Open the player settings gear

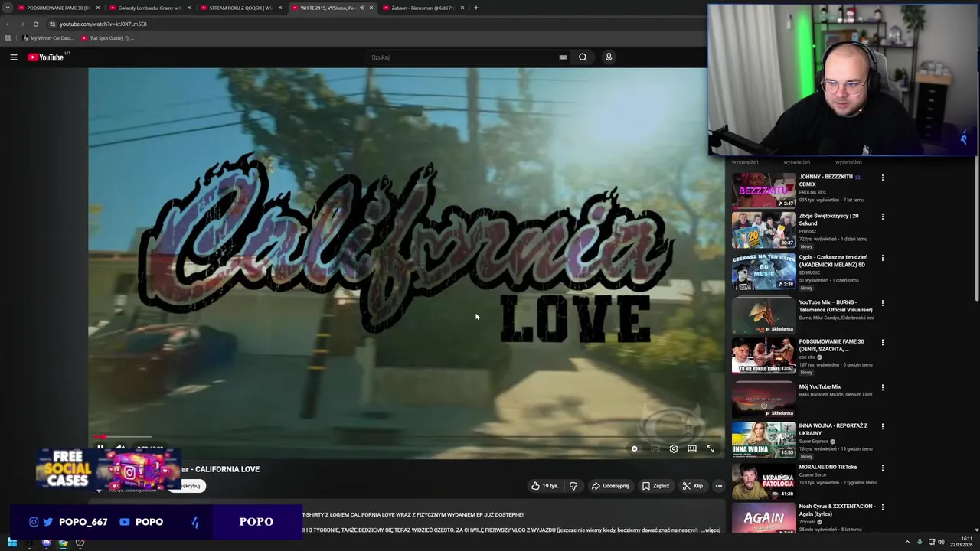(674, 449)
